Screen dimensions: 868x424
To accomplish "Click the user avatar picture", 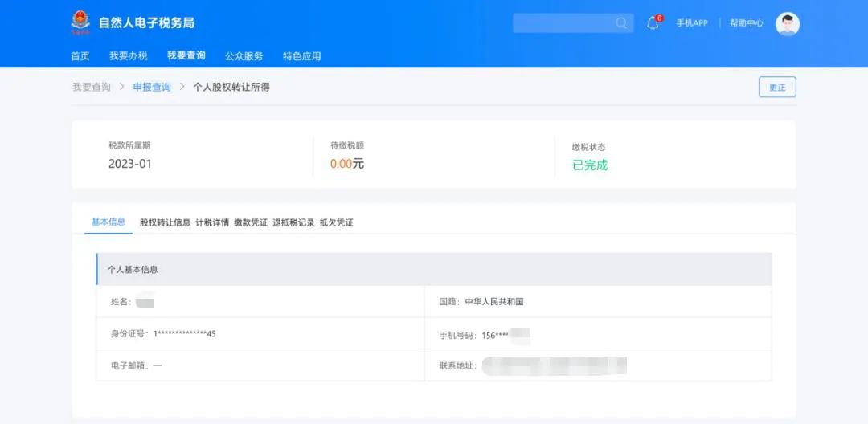I will pos(787,24).
